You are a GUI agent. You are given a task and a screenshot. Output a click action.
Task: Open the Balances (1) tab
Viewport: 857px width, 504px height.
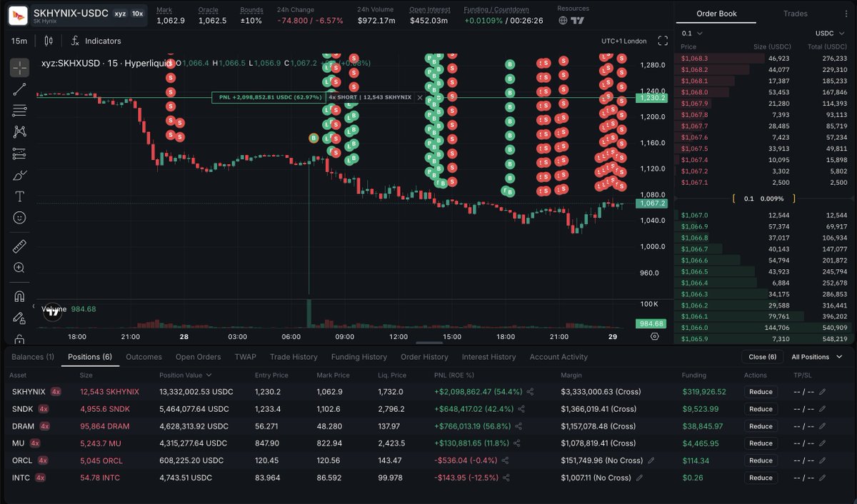point(33,357)
